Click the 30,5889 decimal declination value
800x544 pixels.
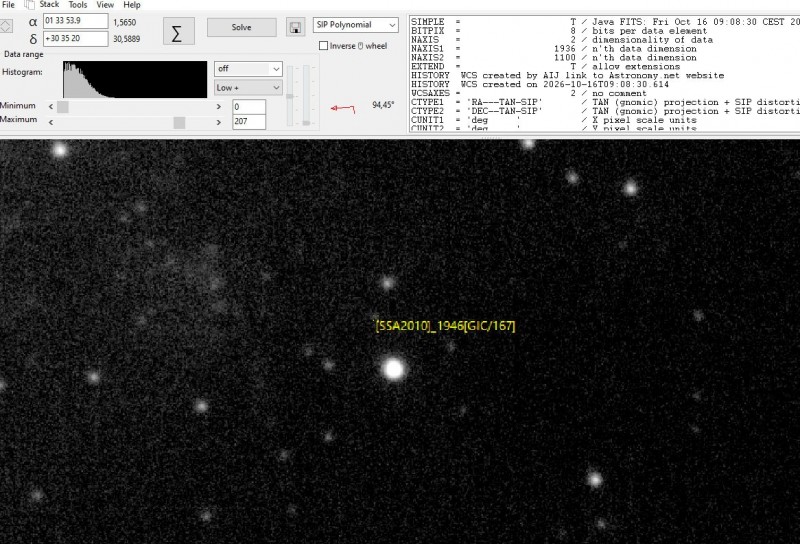(x=127, y=39)
